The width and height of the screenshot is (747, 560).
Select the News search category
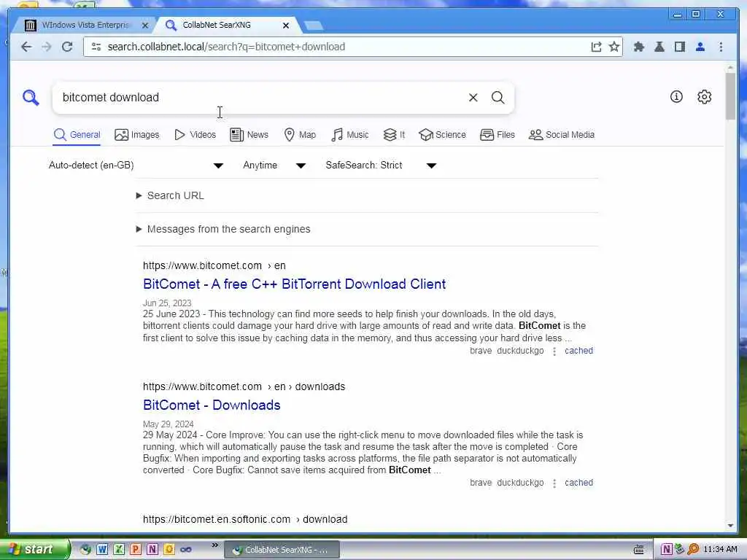[x=249, y=135]
